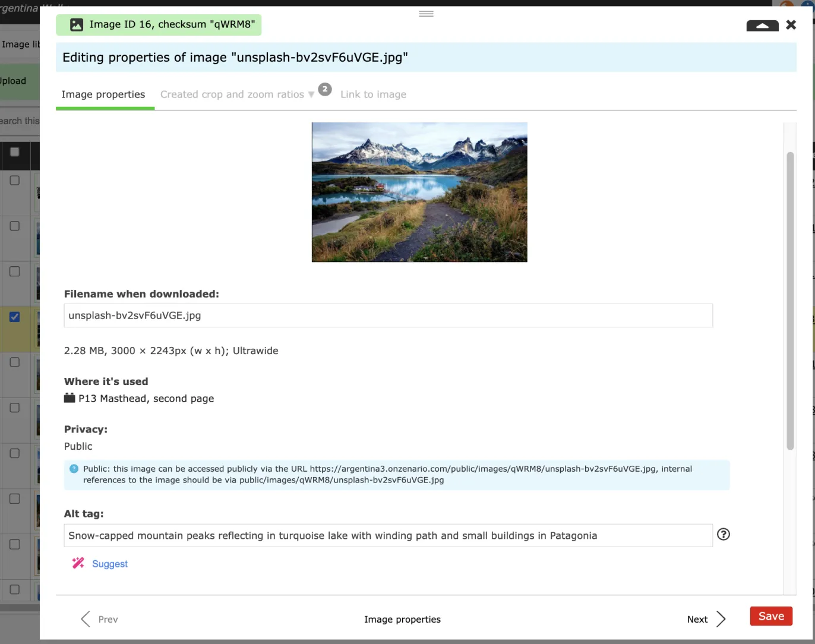815x644 pixels.
Task: Click the collapse panel arrow icon at top right
Action: pos(762,25)
